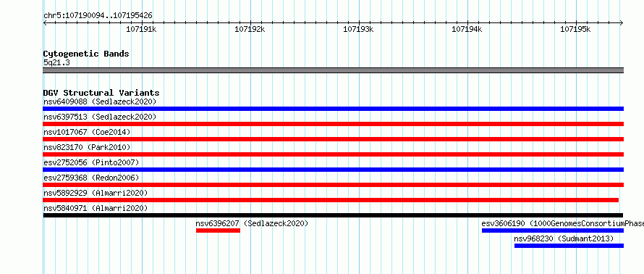This screenshot has width=644, height=274.
Task: Click the 107194k ruler tick label
Action: click(x=467, y=29)
